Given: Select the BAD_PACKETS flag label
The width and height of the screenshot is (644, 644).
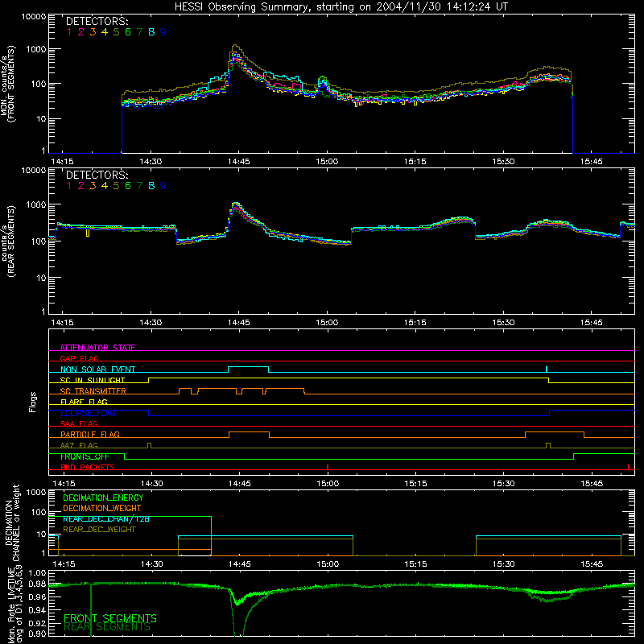Looking at the screenshot, I should 88,467.
